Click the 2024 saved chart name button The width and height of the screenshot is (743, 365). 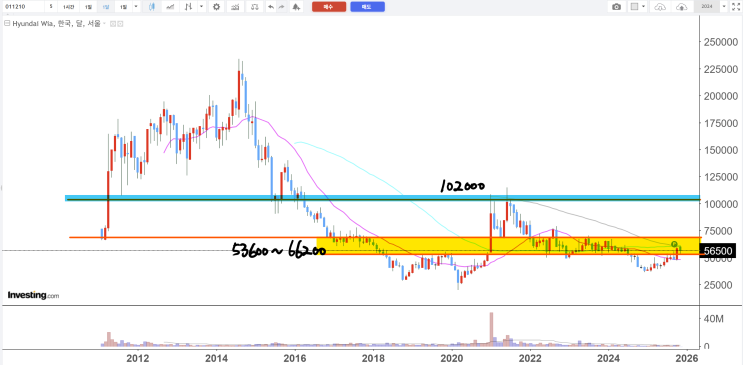[707, 7]
